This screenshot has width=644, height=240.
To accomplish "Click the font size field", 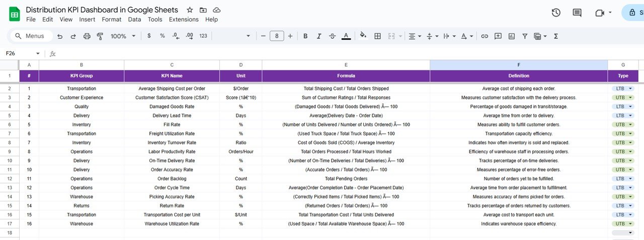I will [277, 36].
